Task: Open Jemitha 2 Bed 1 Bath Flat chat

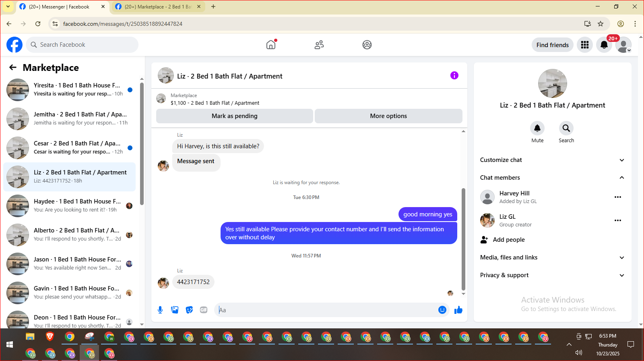Action: 69,118
